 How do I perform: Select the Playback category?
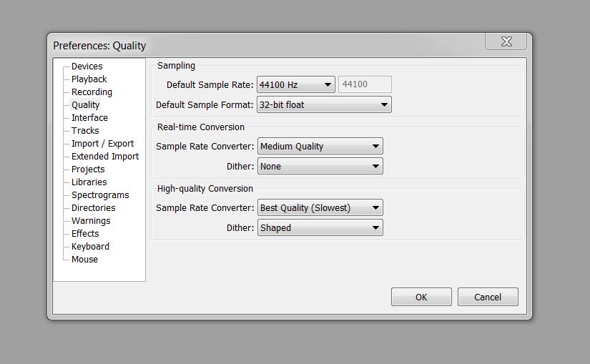[89, 79]
